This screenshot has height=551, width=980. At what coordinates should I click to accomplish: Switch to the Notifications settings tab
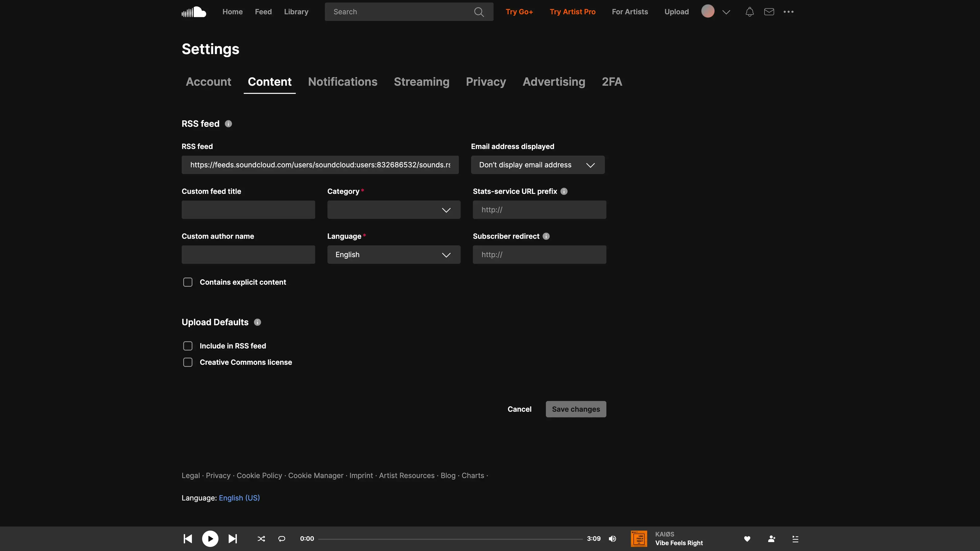[x=342, y=82]
